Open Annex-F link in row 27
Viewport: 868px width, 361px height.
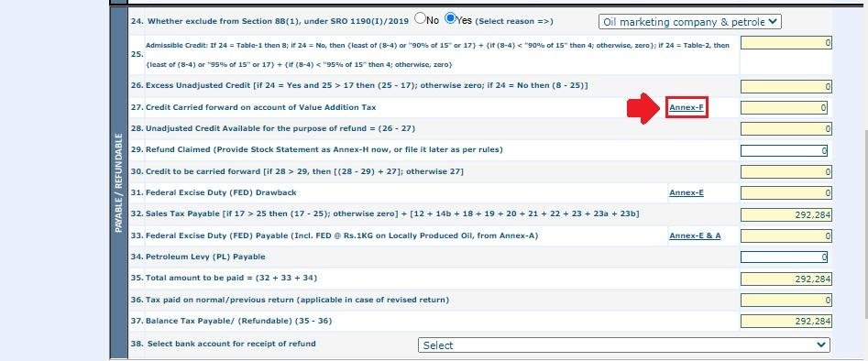pyautogui.click(x=687, y=107)
